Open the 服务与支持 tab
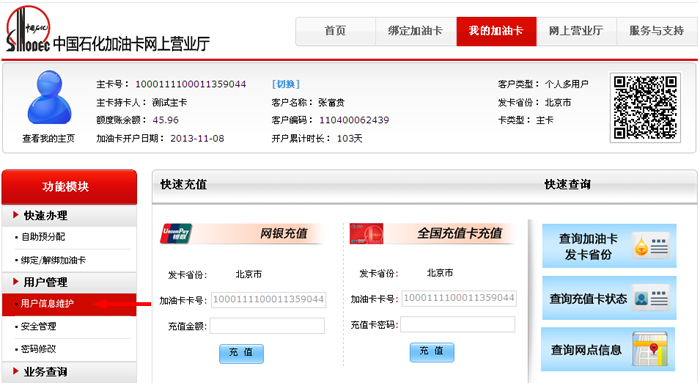The height and width of the screenshot is (383, 700). pyautogui.click(x=657, y=31)
